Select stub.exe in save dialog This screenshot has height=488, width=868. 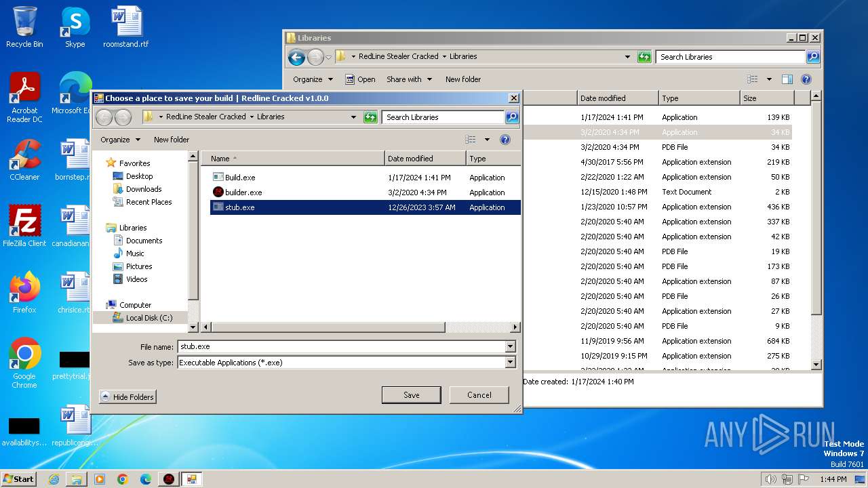pos(366,207)
